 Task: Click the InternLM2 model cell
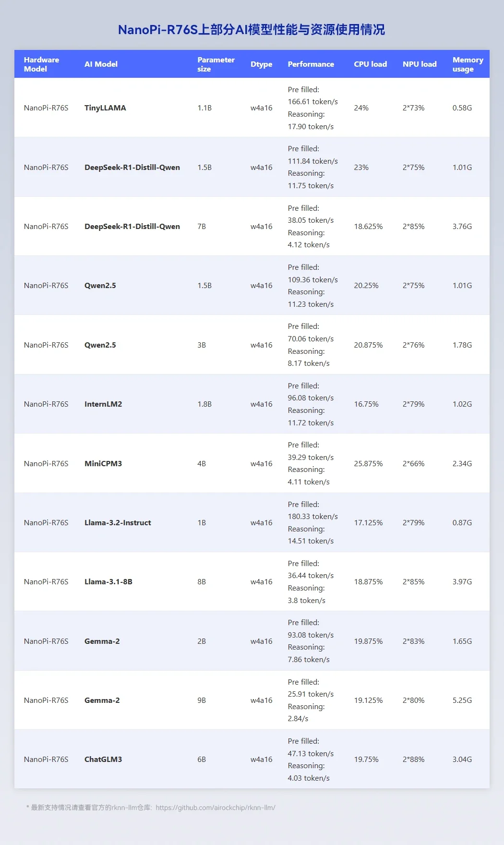point(103,404)
